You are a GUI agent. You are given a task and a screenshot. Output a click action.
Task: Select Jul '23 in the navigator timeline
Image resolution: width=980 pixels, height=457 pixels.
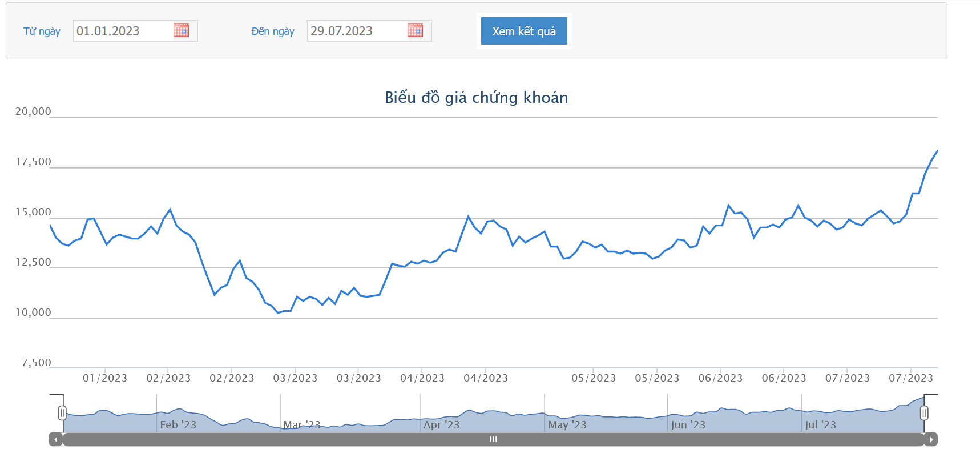point(820,424)
